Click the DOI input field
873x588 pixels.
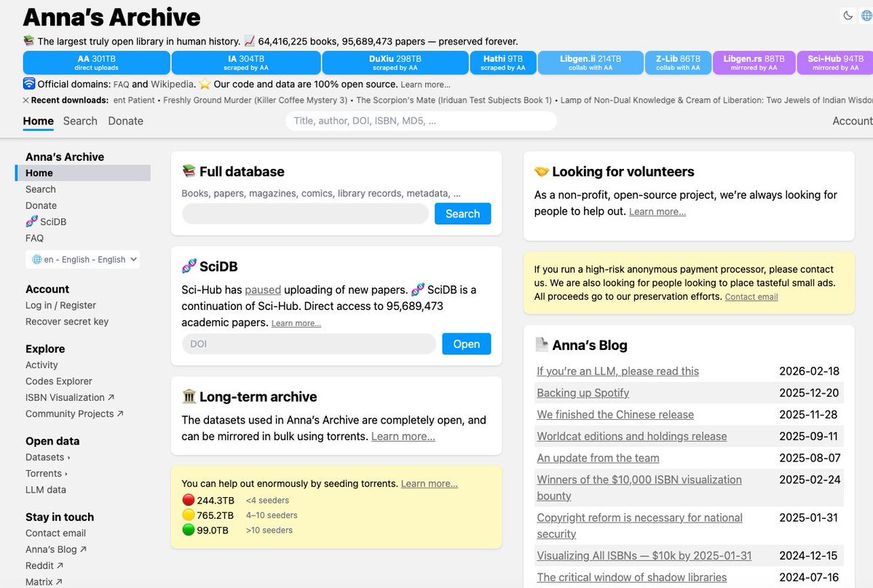pos(309,343)
